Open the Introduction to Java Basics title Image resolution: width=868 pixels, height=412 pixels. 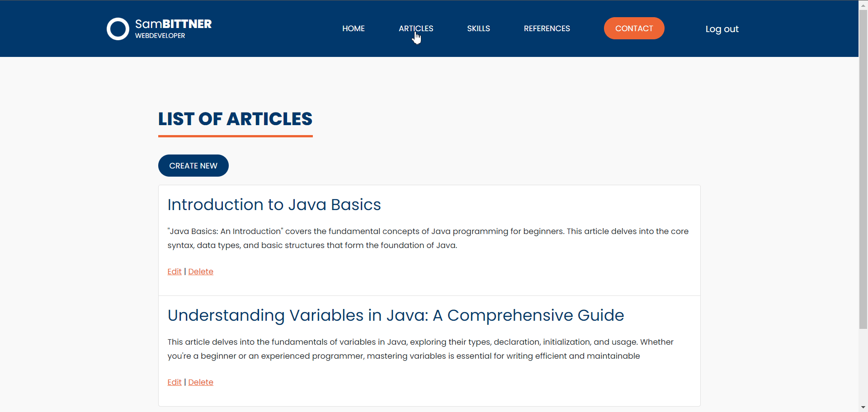(x=274, y=205)
